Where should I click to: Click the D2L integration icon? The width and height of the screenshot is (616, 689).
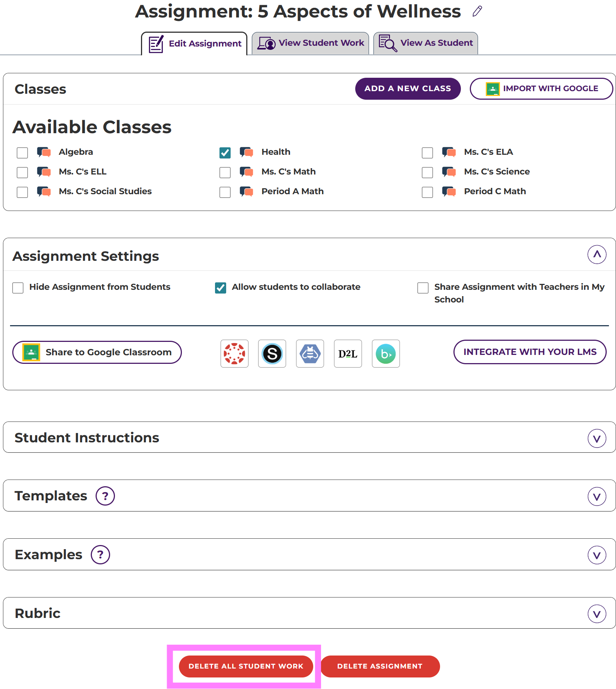point(348,353)
